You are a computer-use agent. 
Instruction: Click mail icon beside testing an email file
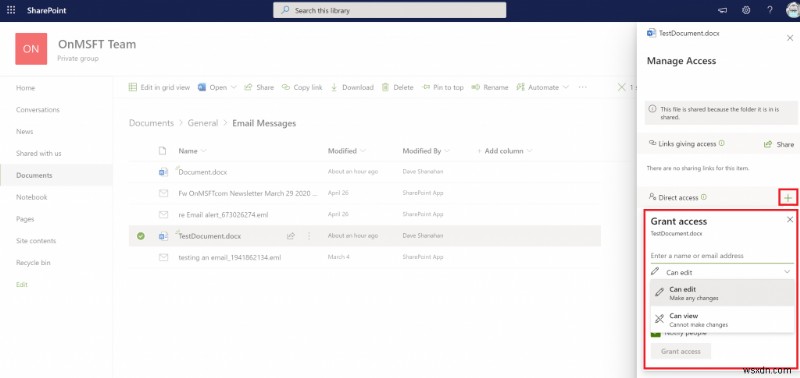tap(163, 258)
